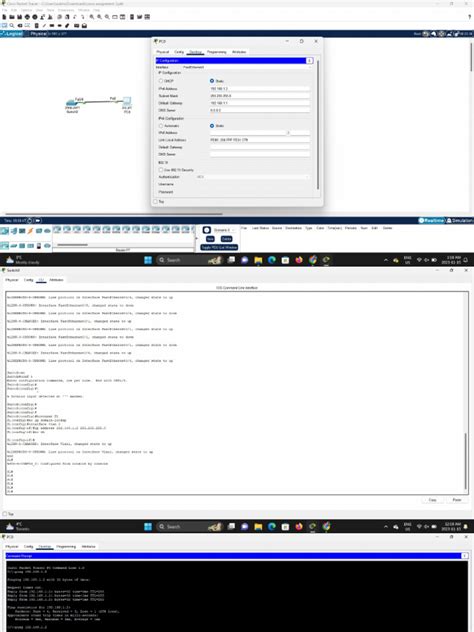
Task: Select the Automatic radio button under IPv6 Configuration
Action: click(x=160, y=126)
